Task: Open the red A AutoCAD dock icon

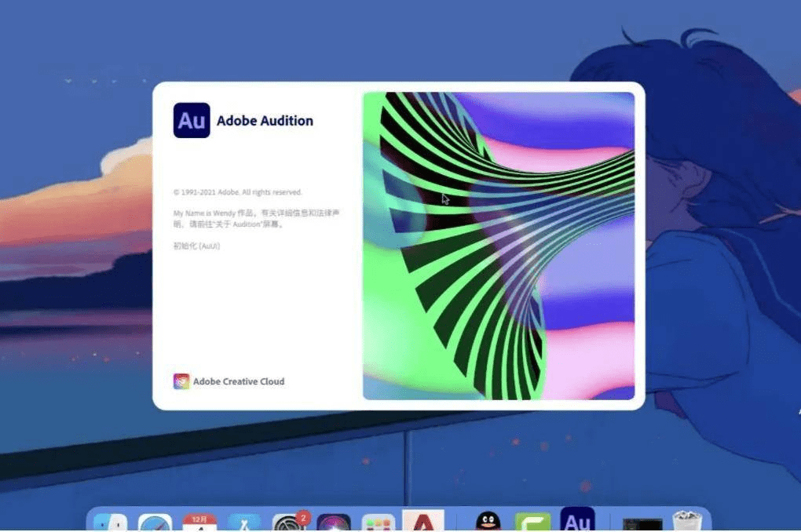Action: [x=423, y=521]
